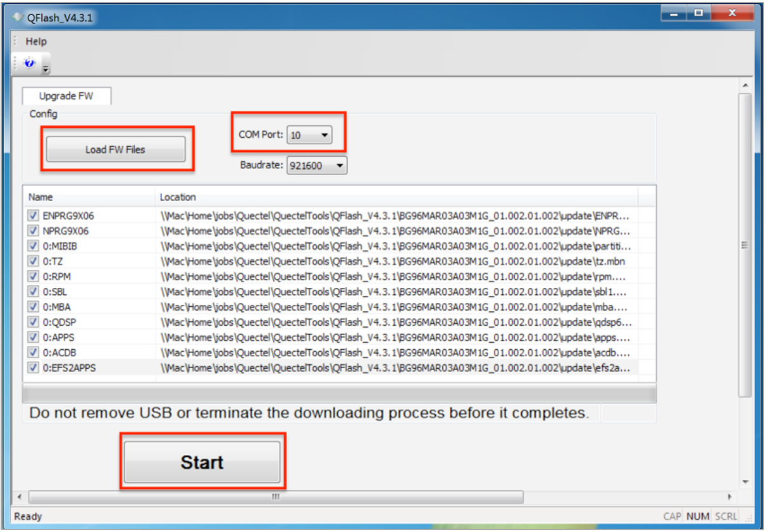
Task: Click the Load FW Files button
Action: click(x=116, y=150)
